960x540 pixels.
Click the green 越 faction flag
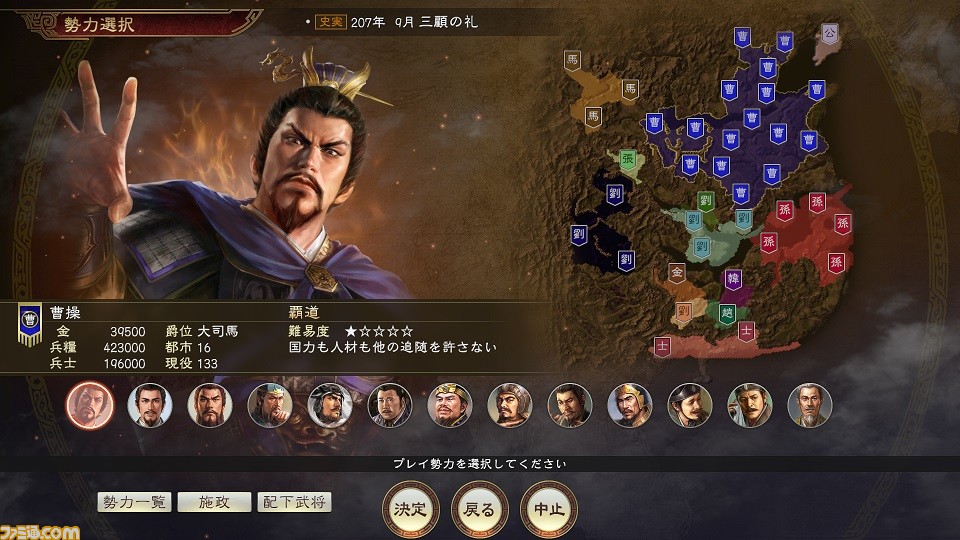click(x=727, y=313)
